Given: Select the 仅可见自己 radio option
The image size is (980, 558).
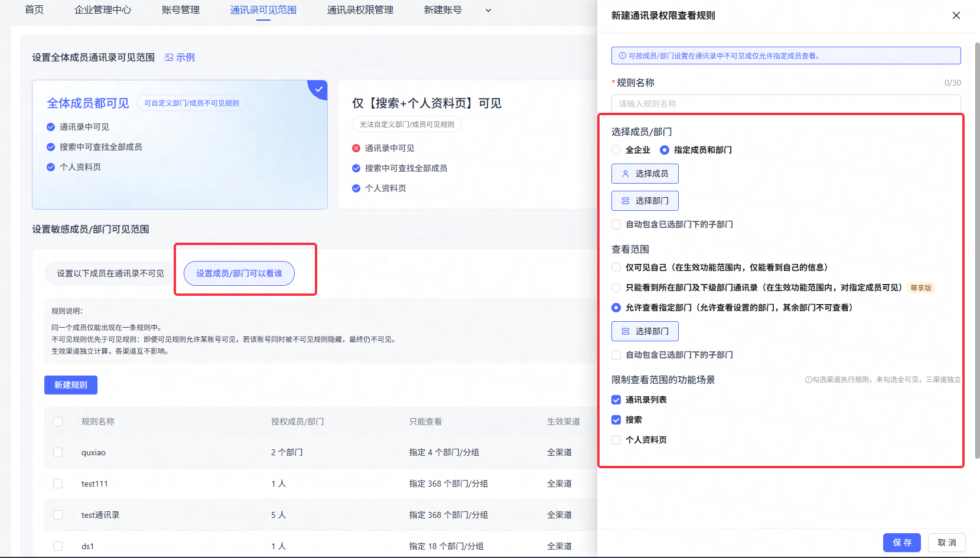Looking at the screenshot, I should (x=616, y=267).
